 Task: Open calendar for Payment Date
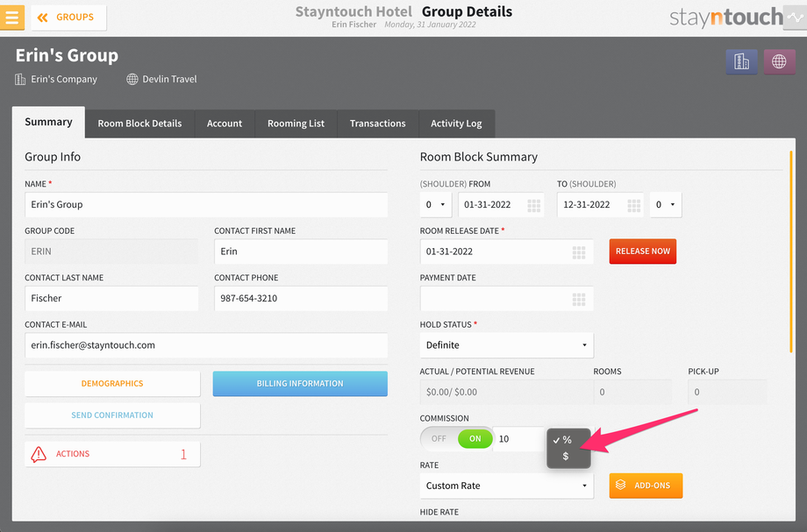tap(579, 299)
